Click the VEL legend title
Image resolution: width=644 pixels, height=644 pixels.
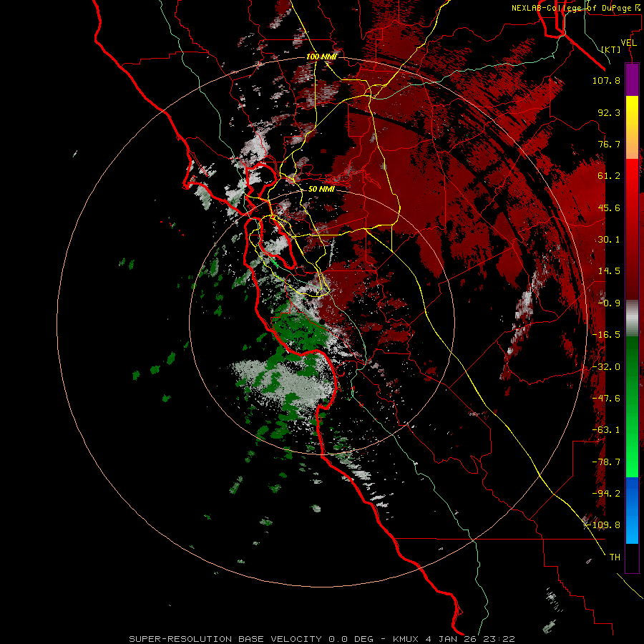(628, 43)
